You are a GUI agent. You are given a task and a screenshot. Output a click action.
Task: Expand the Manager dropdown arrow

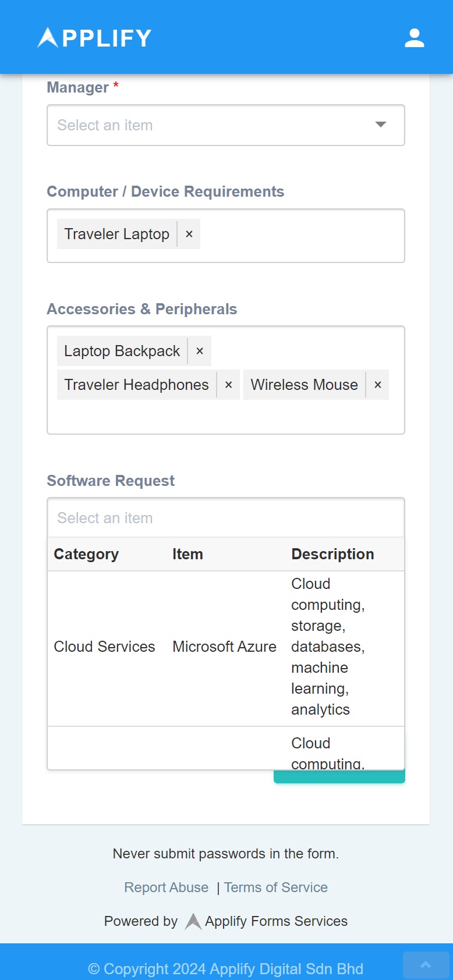point(381,125)
